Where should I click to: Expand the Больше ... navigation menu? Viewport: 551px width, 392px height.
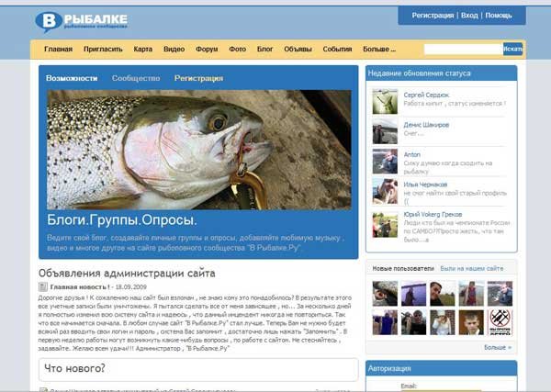pyautogui.click(x=379, y=50)
